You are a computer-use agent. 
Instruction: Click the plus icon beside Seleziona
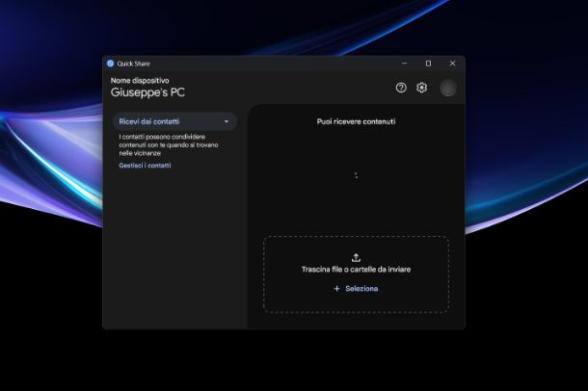coord(336,288)
